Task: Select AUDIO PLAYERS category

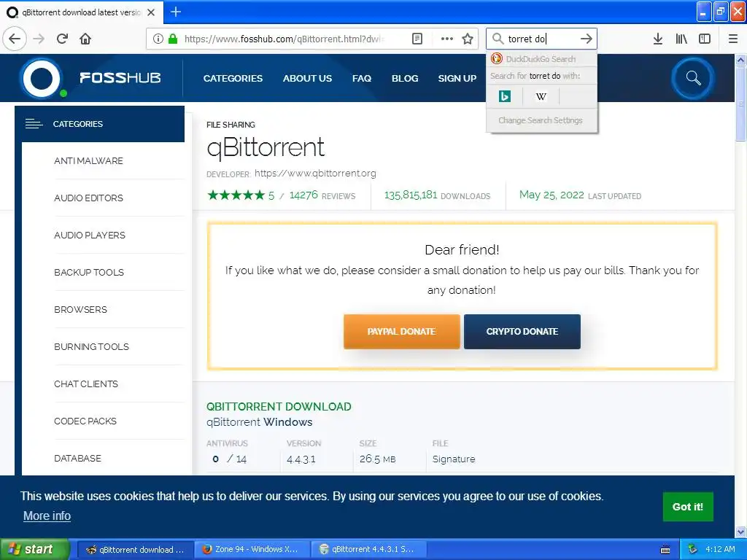Action: pos(90,236)
